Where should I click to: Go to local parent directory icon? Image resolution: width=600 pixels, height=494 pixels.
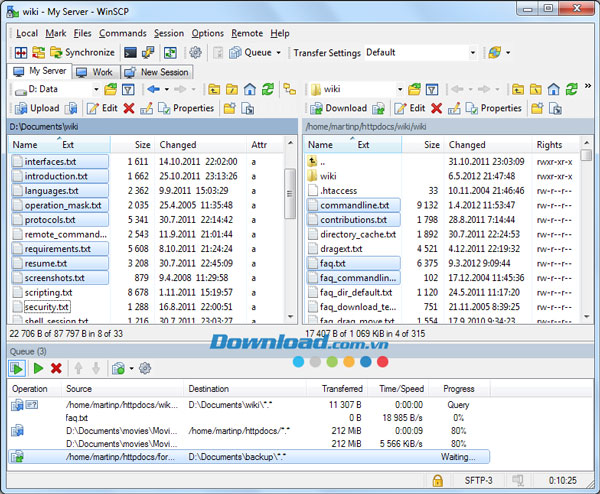[214, 90]
